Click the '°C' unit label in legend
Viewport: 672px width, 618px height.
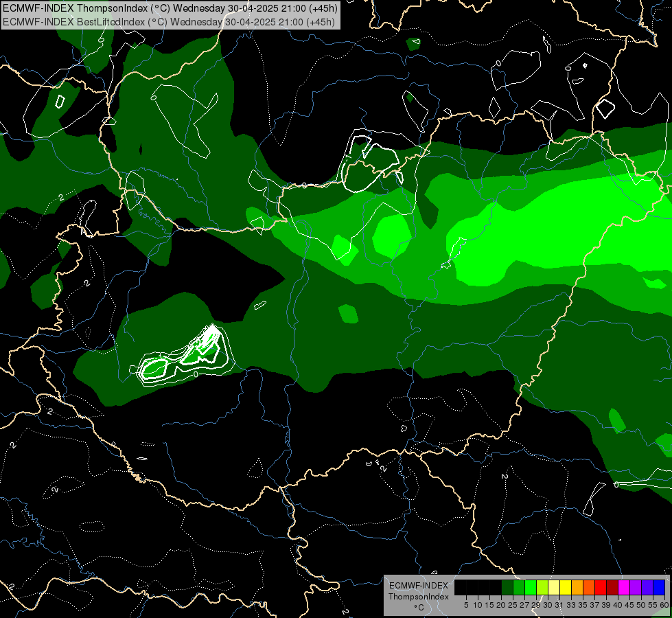click(x=419, y=608)
